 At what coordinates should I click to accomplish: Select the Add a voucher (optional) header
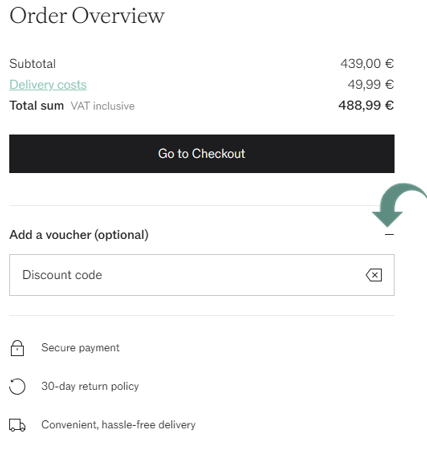pyautogui.click(x=79, y=235)
